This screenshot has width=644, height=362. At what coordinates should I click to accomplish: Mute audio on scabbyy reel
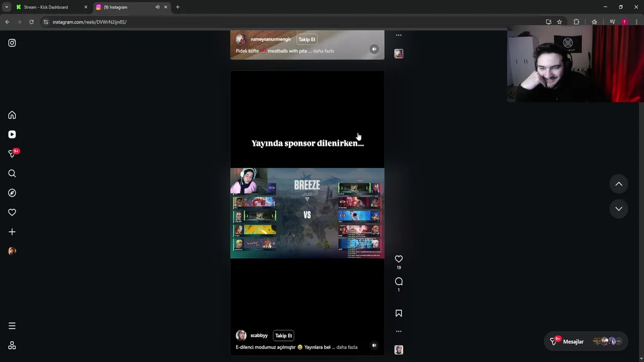(x=374, y=345)
